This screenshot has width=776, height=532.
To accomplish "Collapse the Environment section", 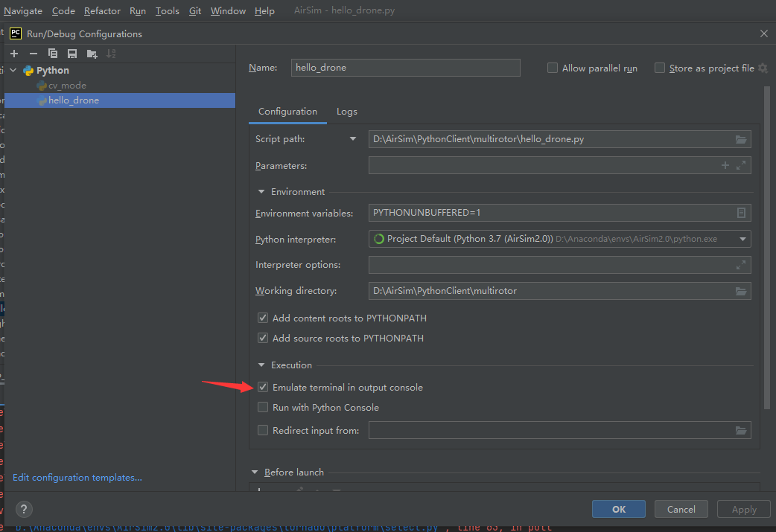I will pyautogui.click(x=261, y=192).
